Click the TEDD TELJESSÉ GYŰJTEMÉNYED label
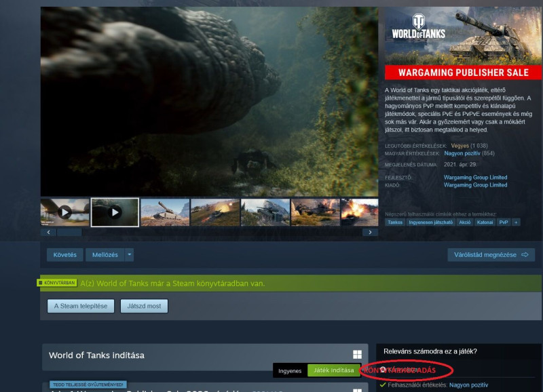The image size is (543, 392). click(88, 385)
